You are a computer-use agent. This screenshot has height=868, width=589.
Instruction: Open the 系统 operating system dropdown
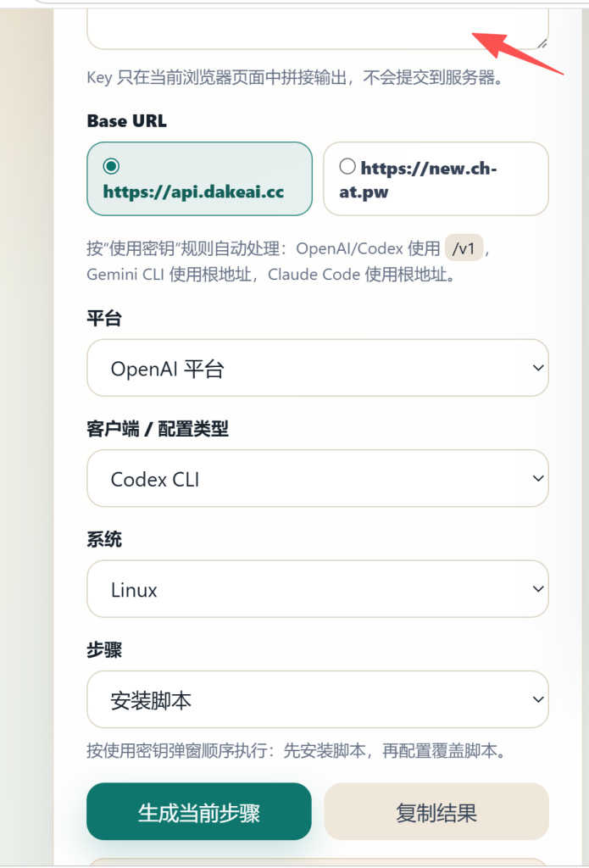click(x=317, y=588)
